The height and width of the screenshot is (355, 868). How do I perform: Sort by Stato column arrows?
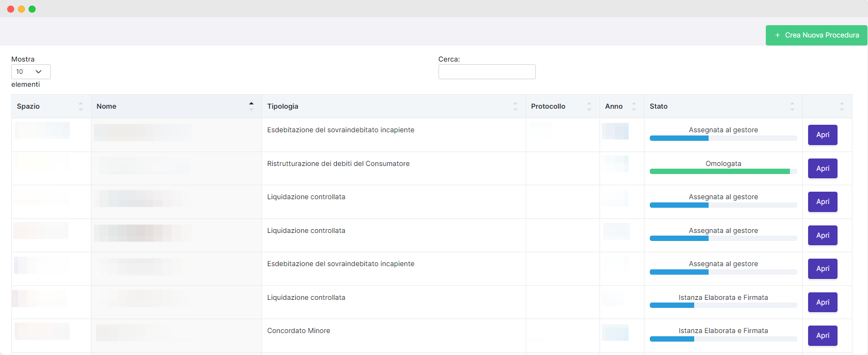tap(792, 107)
